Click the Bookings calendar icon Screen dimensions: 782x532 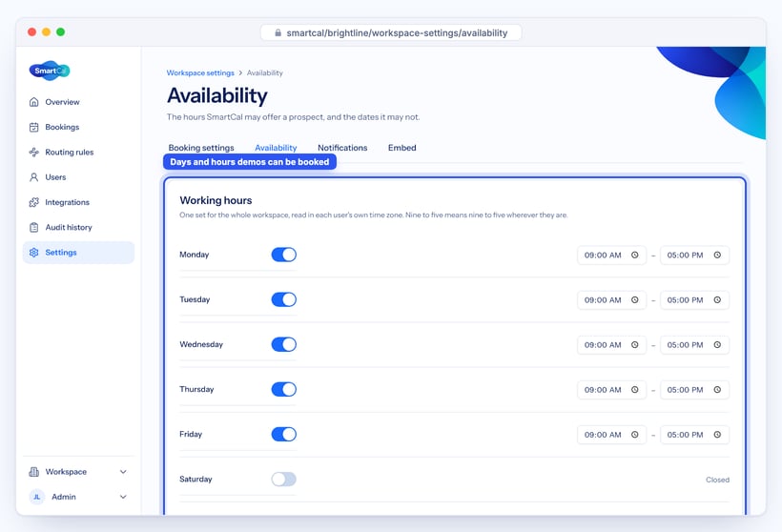pos(34,127)
